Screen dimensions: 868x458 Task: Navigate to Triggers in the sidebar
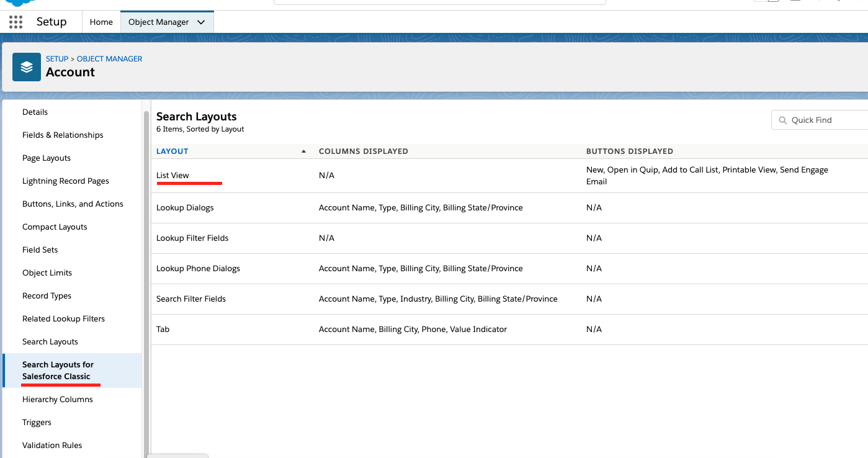click(37, 423)
